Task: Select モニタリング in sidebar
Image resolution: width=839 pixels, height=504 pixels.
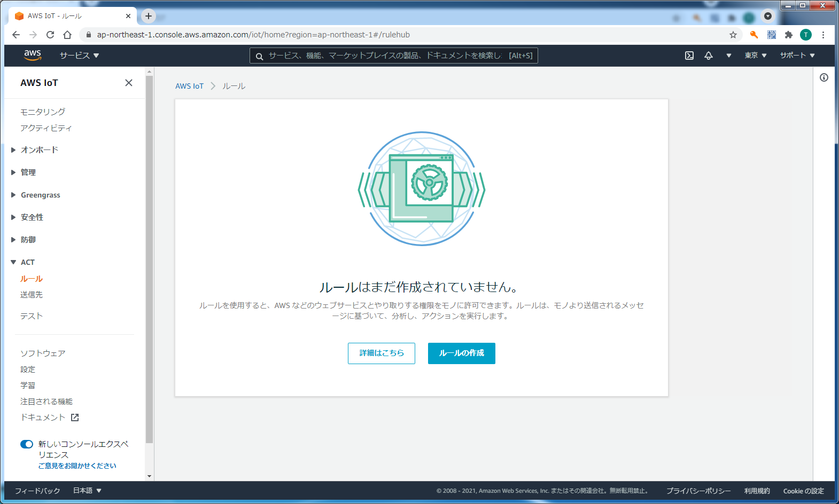Action: coord(43,112)
